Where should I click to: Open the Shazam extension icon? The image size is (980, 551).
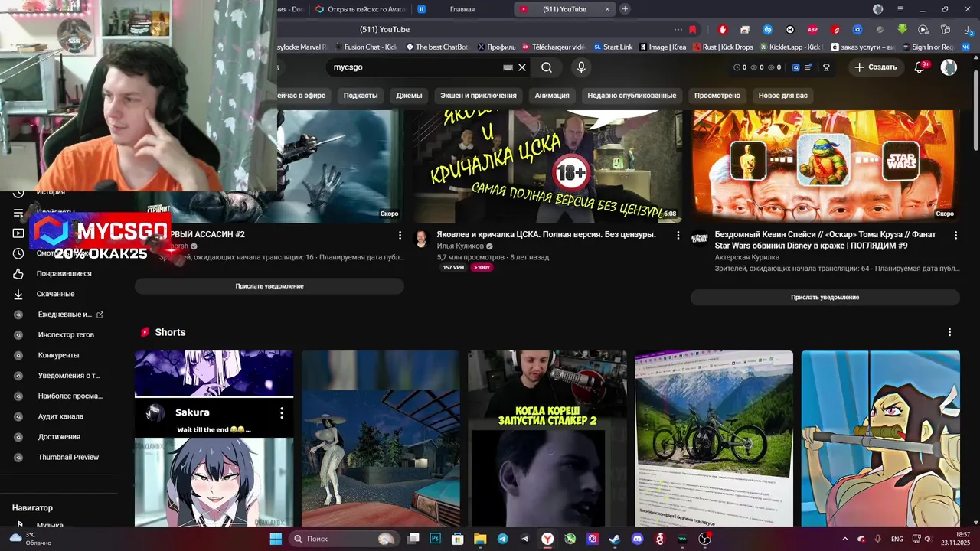coord(768,30)
